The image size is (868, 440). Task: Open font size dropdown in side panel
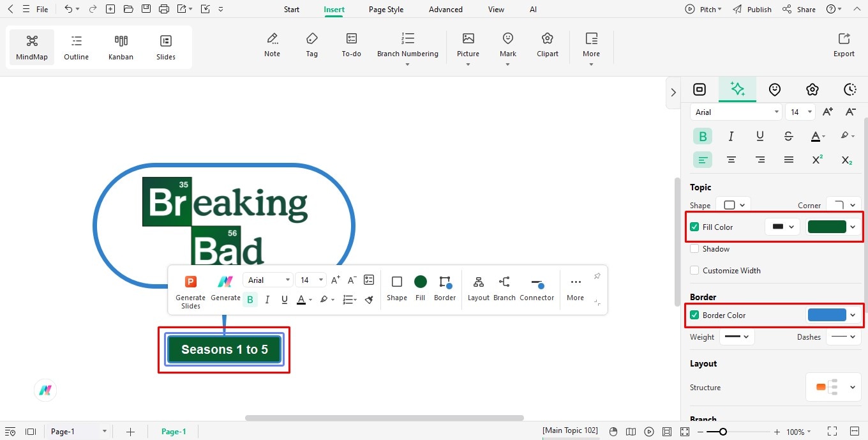pos(800,112)
